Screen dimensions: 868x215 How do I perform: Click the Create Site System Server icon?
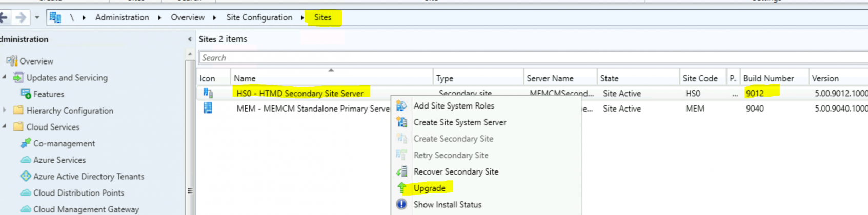(x=401, y=122)
